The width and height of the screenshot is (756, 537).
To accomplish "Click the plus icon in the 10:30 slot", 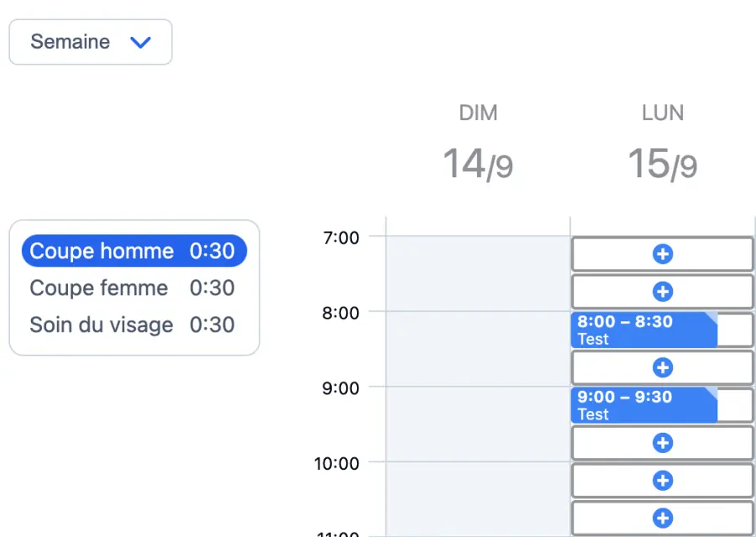I will 663,518.
